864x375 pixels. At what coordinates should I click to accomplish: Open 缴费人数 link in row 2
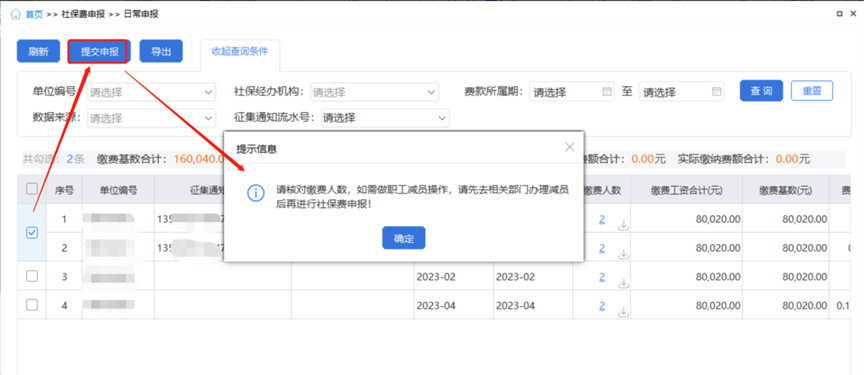click(x=602, y=248)
